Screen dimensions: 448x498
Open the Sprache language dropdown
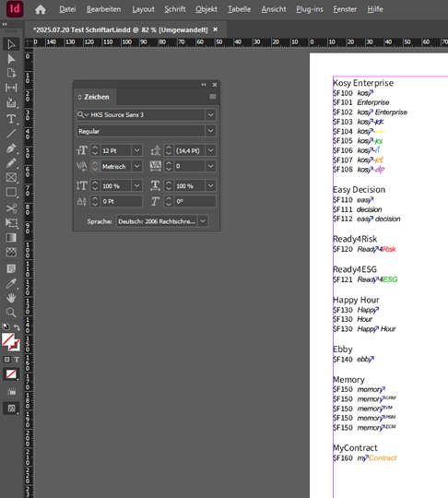click(x=203, y=221)
